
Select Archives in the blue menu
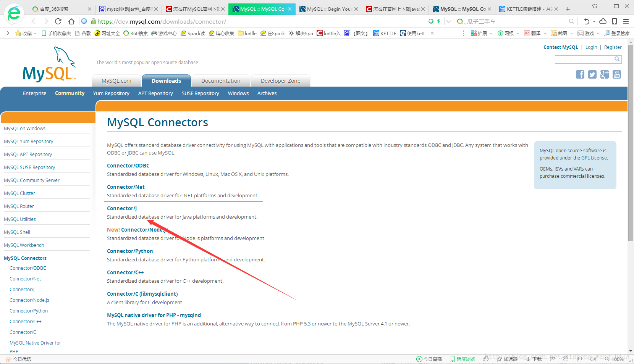267,93
